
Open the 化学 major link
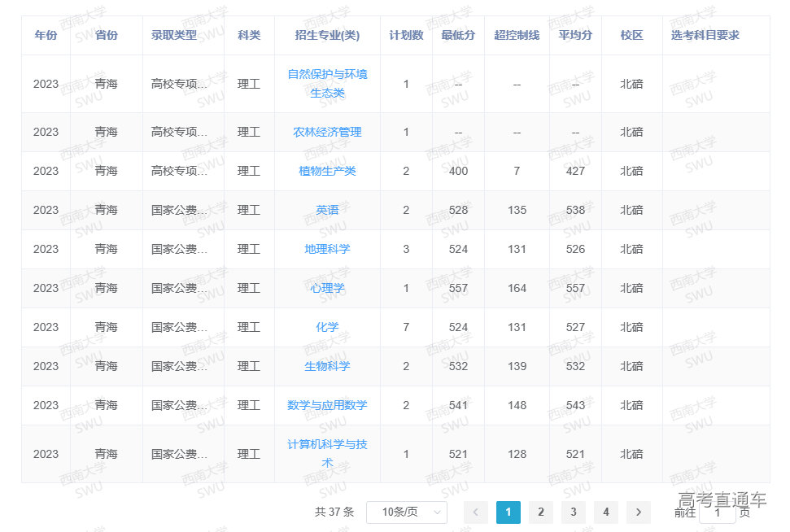(x=326, y=327)
